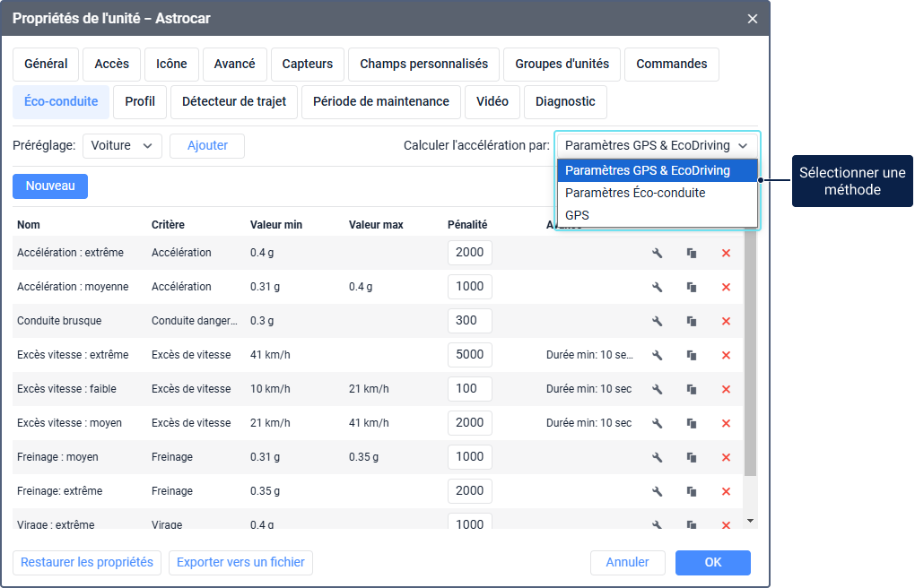The width and height of the screenshot is (915, 588).
Task: Delete the Freinage: extrême criterion
Action: click(x=726, y=492)
